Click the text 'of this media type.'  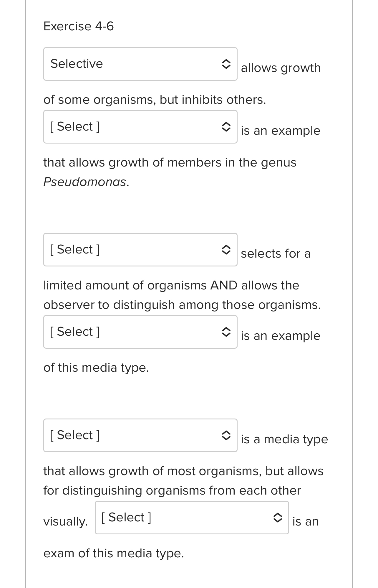pyautogui.click(x=96, y=368)
